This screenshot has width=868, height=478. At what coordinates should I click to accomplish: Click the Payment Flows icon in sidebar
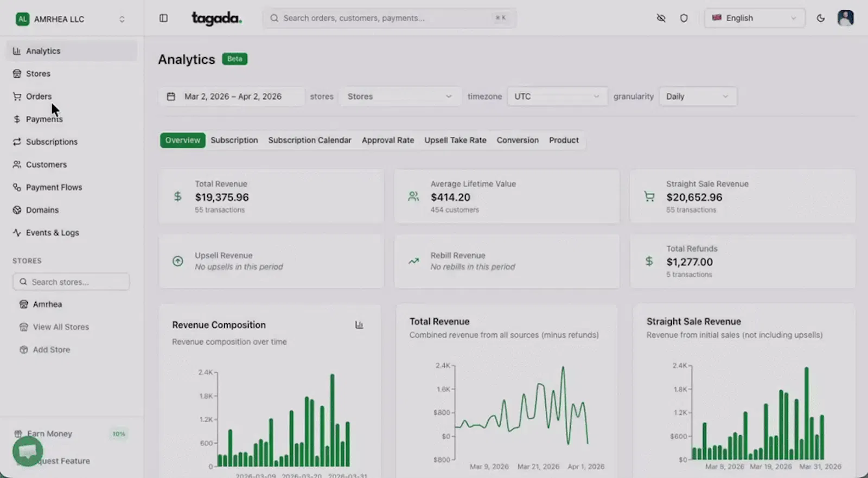pyautogui.click(x=17, y=187)
